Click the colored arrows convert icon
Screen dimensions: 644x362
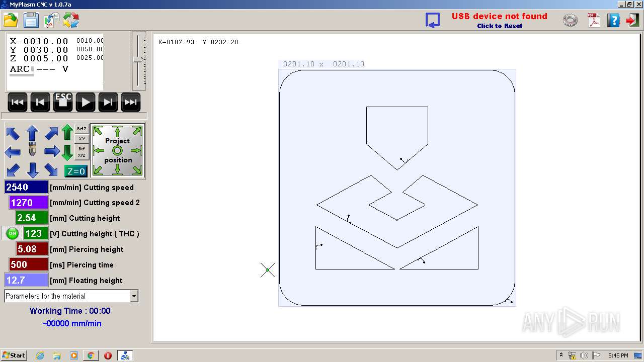click(x=71, y=20)
